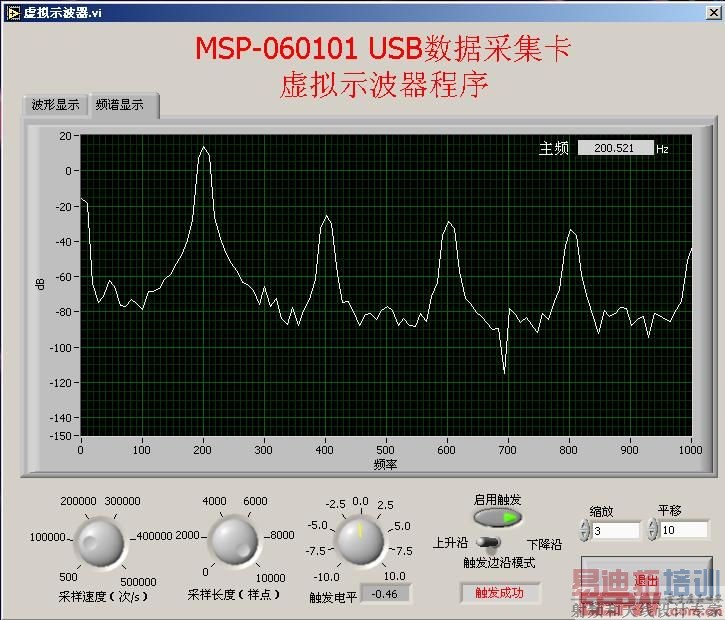Click the 主频 readout showing 200.521
This screenshot has width=725, height=620.
tap(616, 148)
